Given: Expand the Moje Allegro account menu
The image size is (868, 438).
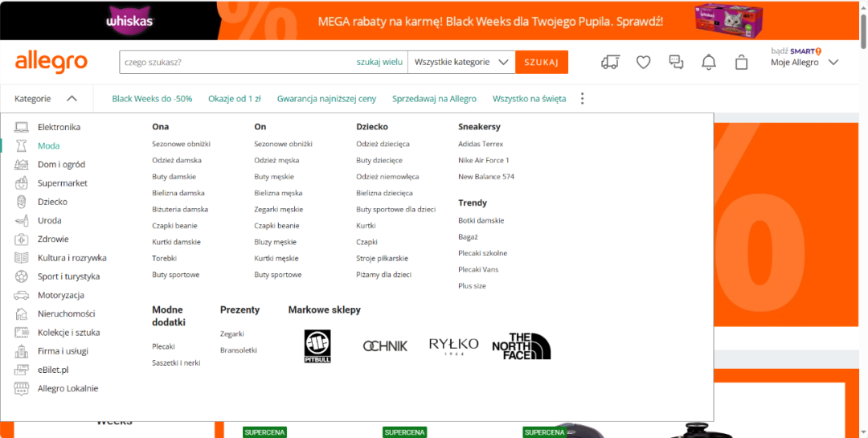Looking at the screenshot, I should (x=804, y=62).
